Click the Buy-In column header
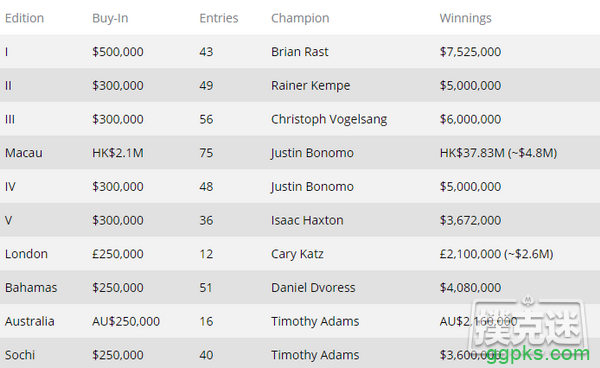This screenshot has width=600, height=368. tap(110, 18)
